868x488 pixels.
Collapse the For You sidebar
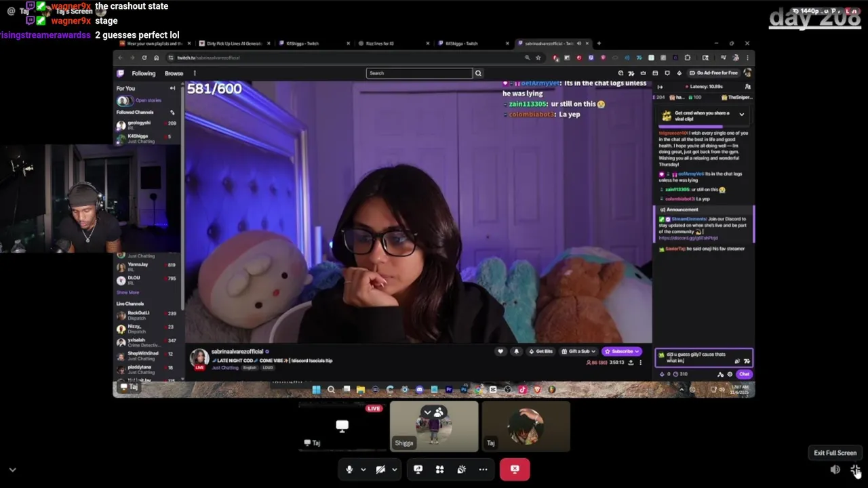pos(172,88)
